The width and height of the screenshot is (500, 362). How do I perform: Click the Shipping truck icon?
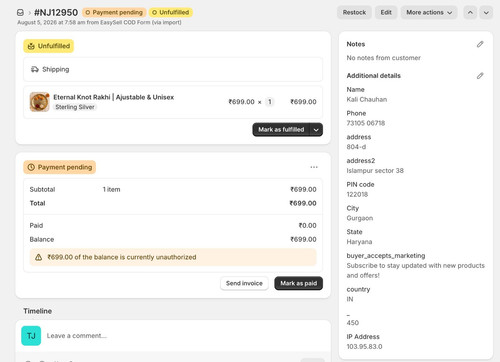click(35, 69)
